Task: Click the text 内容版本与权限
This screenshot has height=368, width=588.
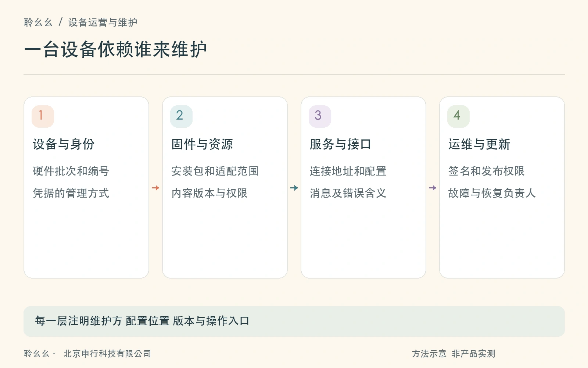Action: [x=209, y=193]
